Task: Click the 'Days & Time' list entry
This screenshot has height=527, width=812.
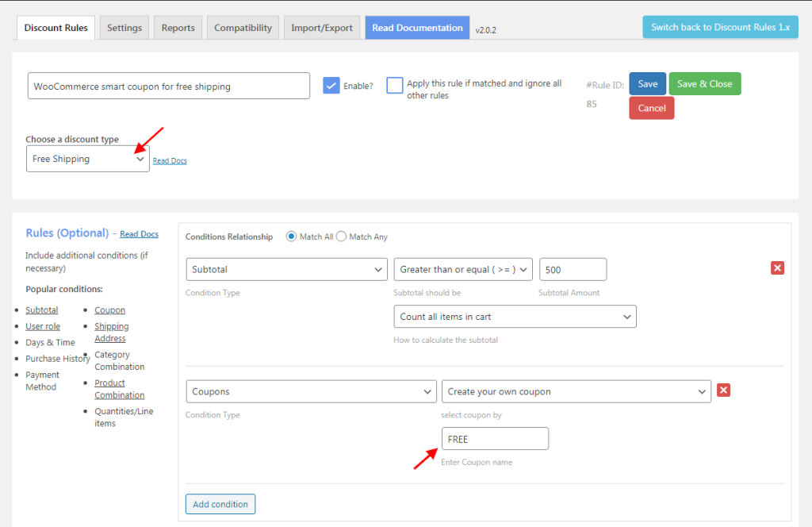Action: click(x=50, y=343)
